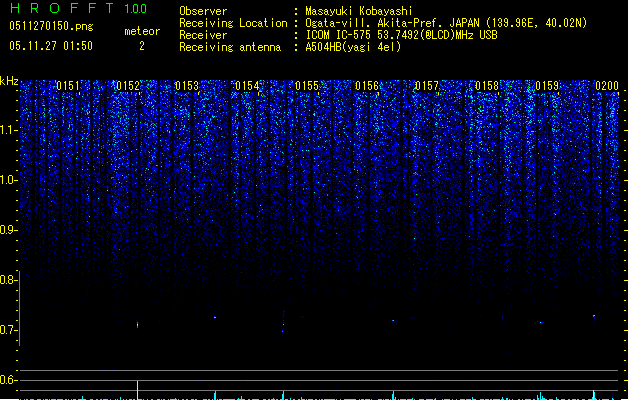The height and width of the screenshot is (400, 629).
Task: Click the 0.6 kHz axis label
Action: [8, 380]
